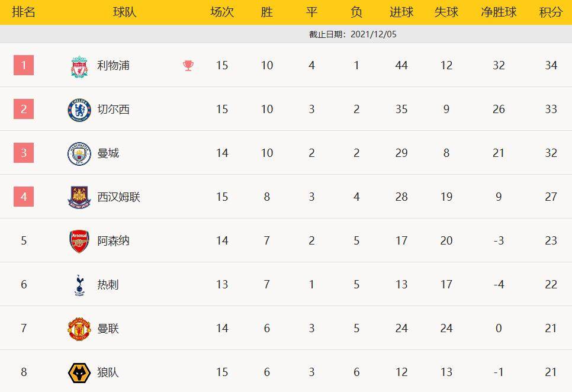Open the 阿森纳 team name link
The height and width of the screenshot is (392, 572).
113,241
